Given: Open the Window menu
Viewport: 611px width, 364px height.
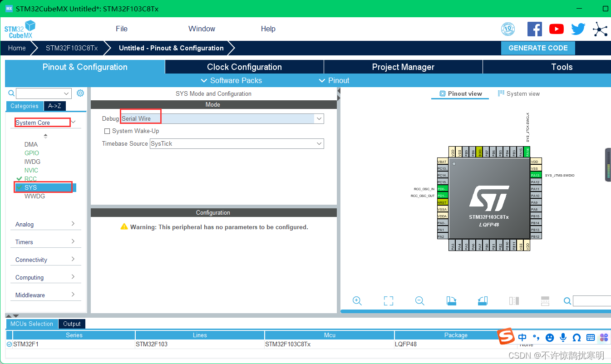Looking at the screenshot, I should (202, 29).
